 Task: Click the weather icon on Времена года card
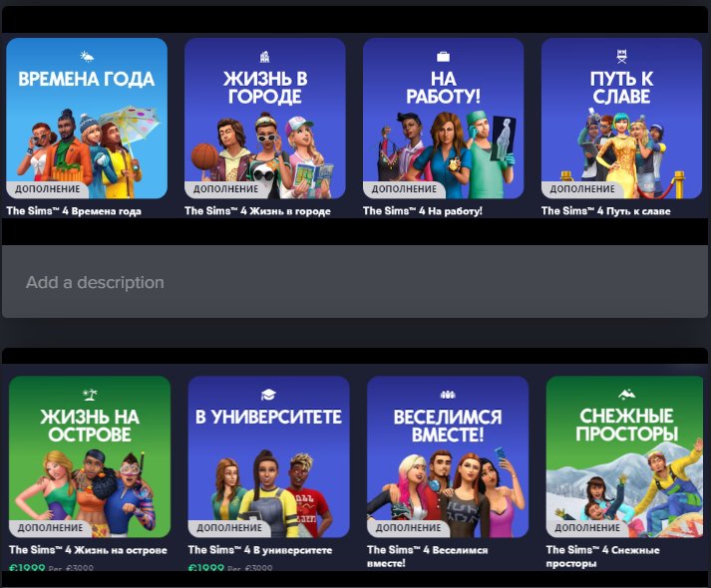pyautogui.click(x=87, y=57)
